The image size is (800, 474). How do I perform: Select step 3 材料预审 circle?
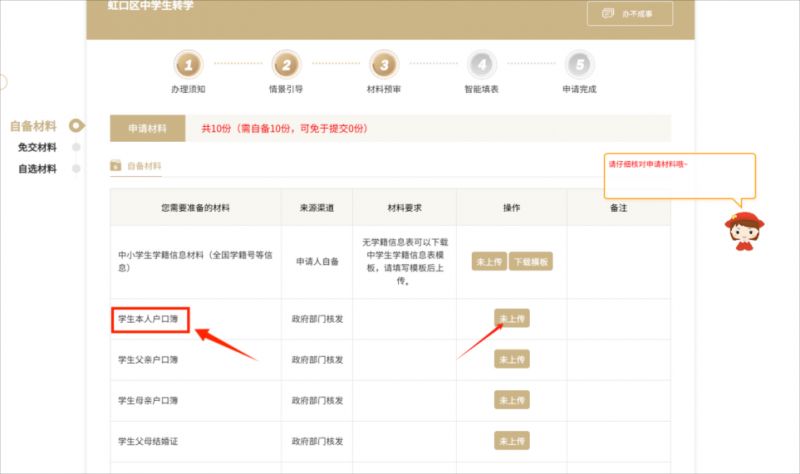384,65
